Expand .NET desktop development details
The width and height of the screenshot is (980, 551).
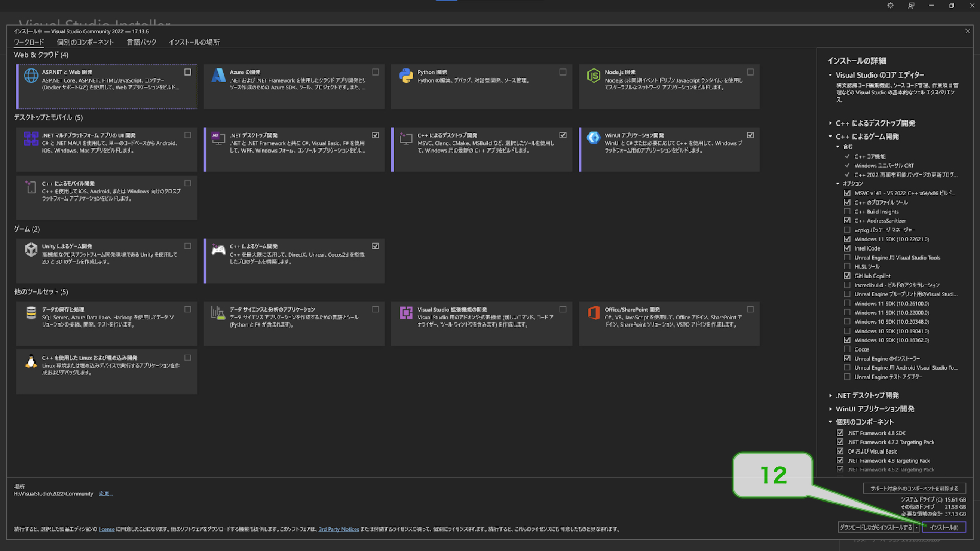click(830, 395)
